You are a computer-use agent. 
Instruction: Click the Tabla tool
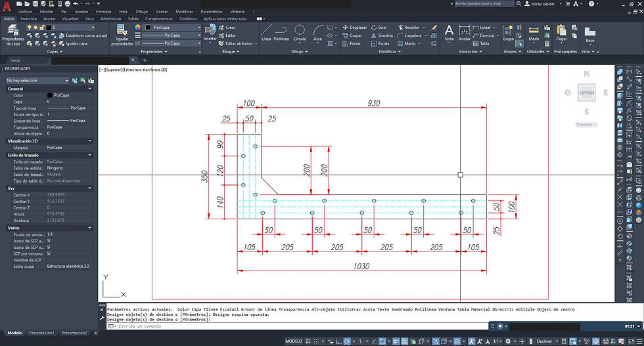[481, 43]
